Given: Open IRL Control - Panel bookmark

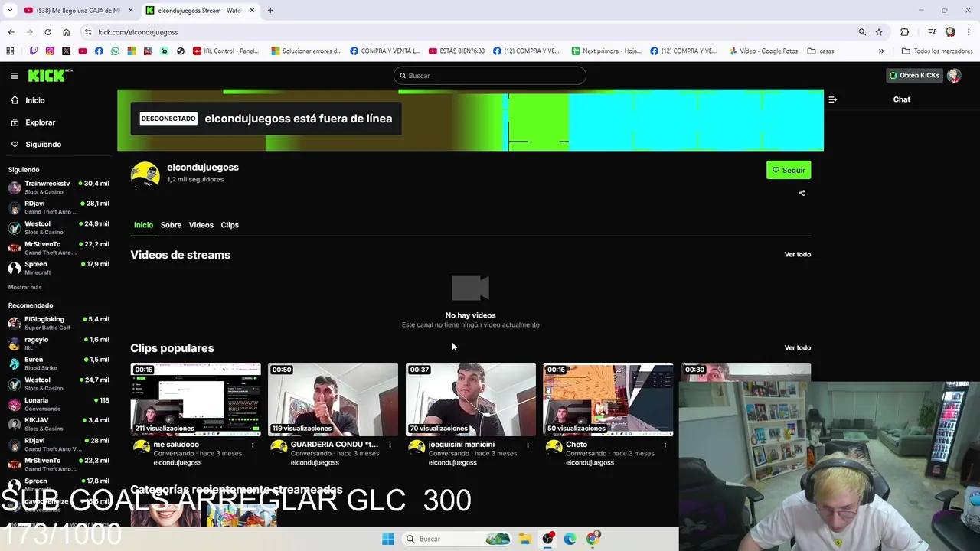Looking at the screenshot, I should tap(226, 51).
